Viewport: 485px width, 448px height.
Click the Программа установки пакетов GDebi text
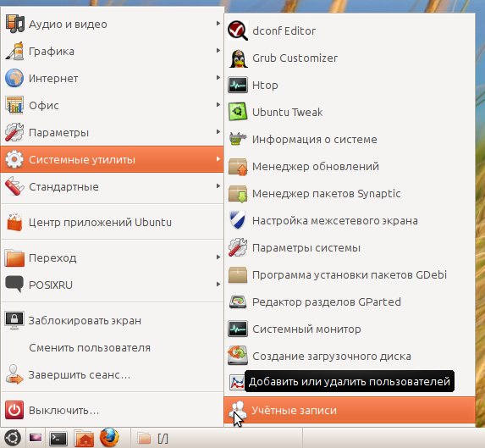[350, 274]
